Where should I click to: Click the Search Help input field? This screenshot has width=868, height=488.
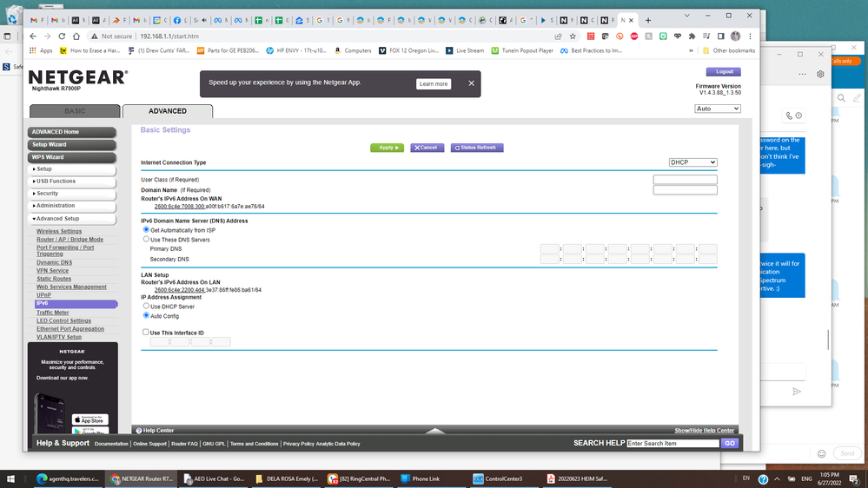point(673,443)
